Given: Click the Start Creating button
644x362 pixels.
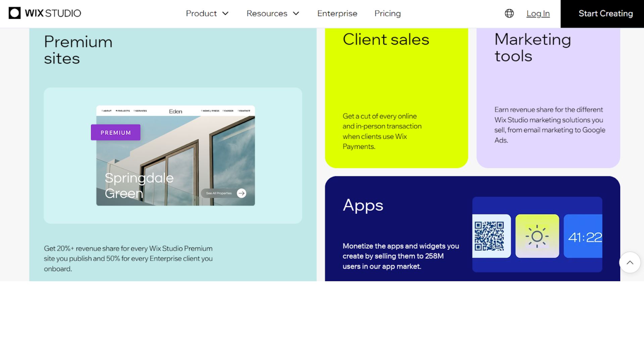Looking at the screenshot, I should click(x=602, y=14).
